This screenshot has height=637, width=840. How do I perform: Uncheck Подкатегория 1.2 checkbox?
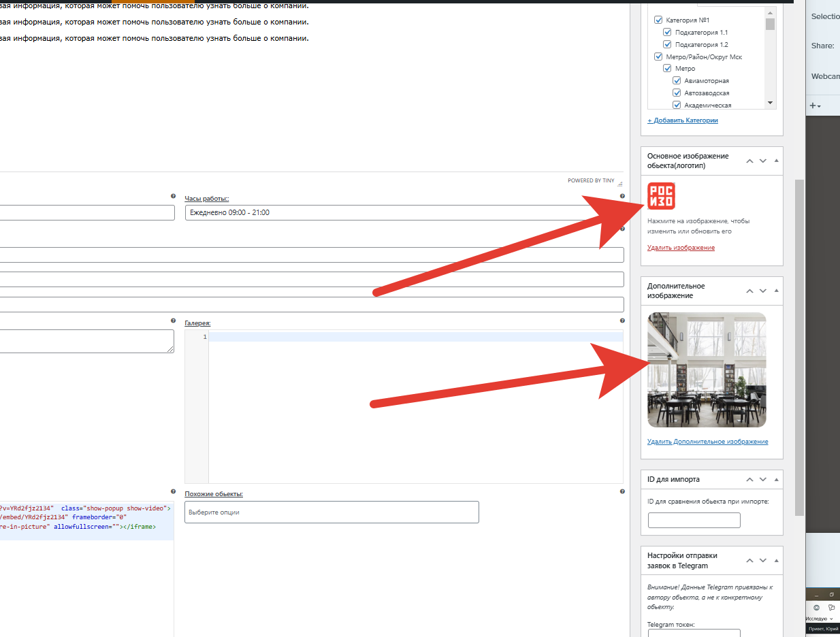668,44
